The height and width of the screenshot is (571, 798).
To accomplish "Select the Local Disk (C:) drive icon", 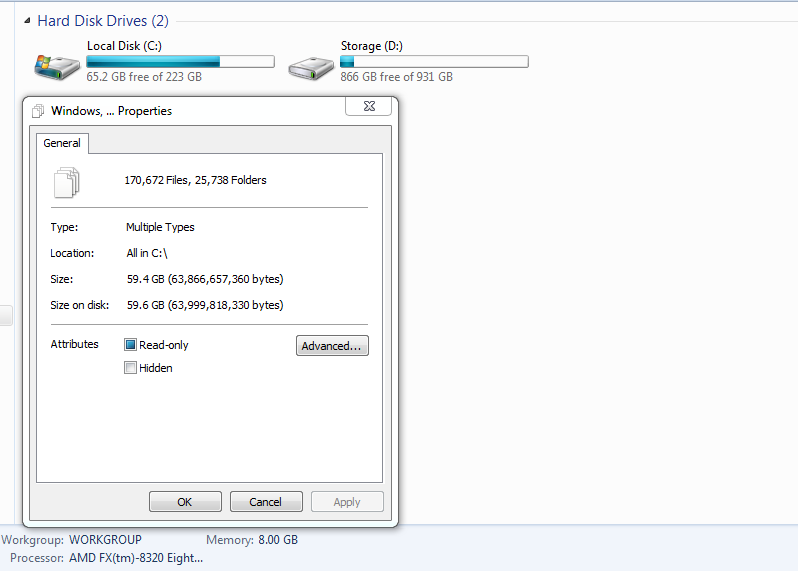I will [x=57, y=67].
